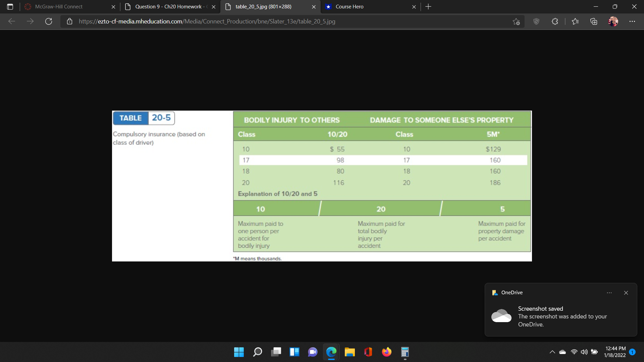Open the browser profile avatar
Viewport: 644px width, 362px height.
click(613, 21)
